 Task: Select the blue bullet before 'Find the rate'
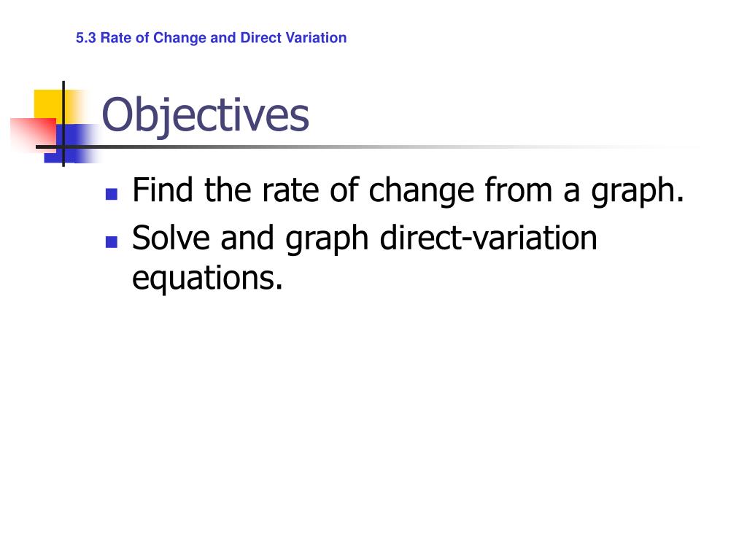(x=112, y=194)
